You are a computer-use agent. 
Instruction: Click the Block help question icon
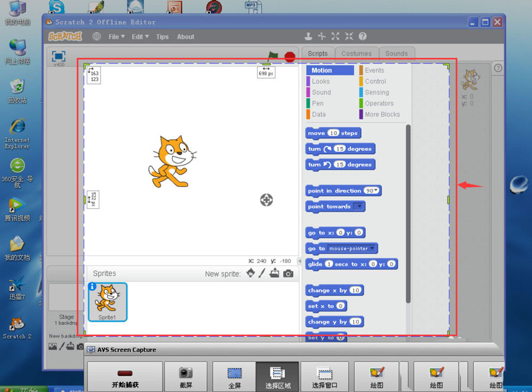tap(362, 36)
